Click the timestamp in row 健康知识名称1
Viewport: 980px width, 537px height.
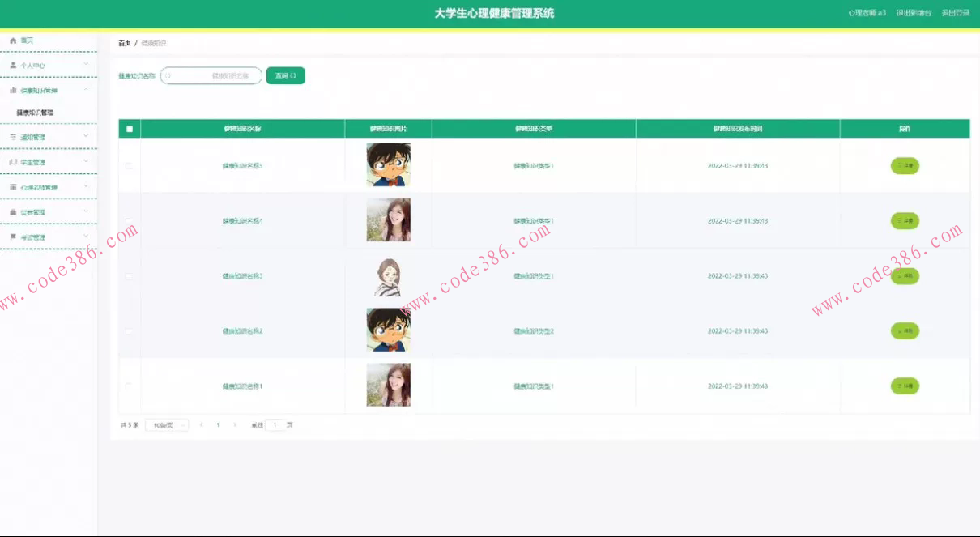pos(738,386)
